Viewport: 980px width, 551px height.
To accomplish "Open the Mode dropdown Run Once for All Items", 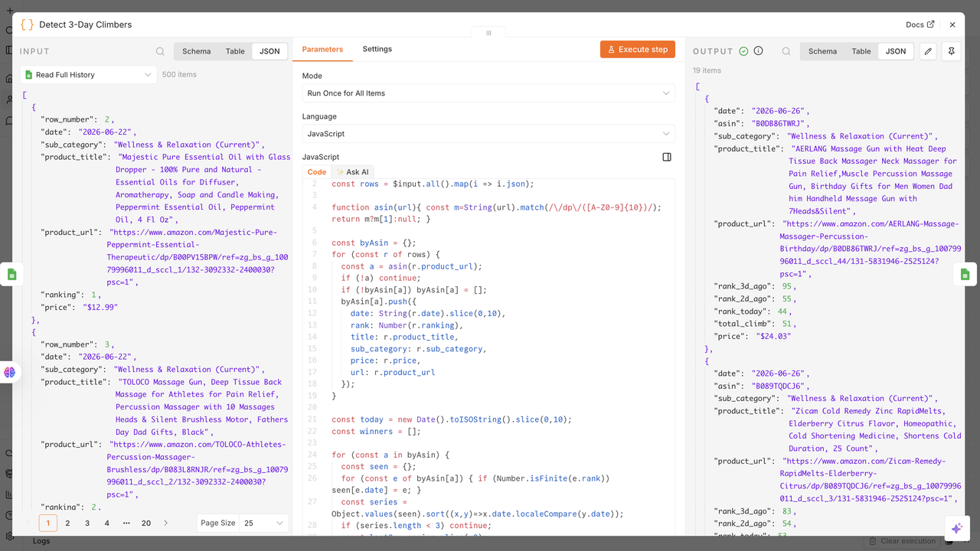I will click(488, 93).
